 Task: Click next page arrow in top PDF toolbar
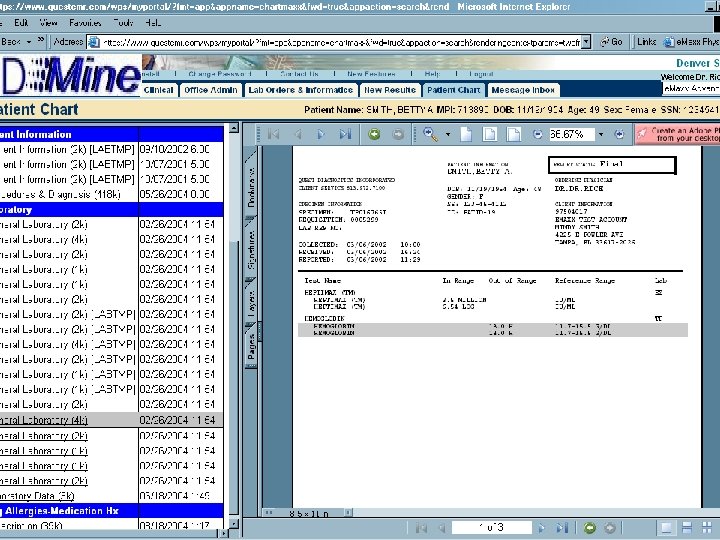[320, 134]
